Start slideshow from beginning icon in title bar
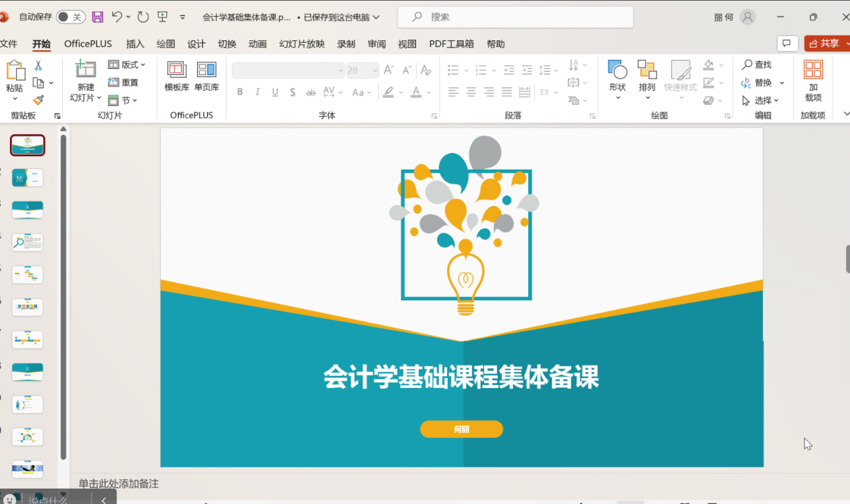This screenshot has height=504, width=850. [x=162, y=17]
